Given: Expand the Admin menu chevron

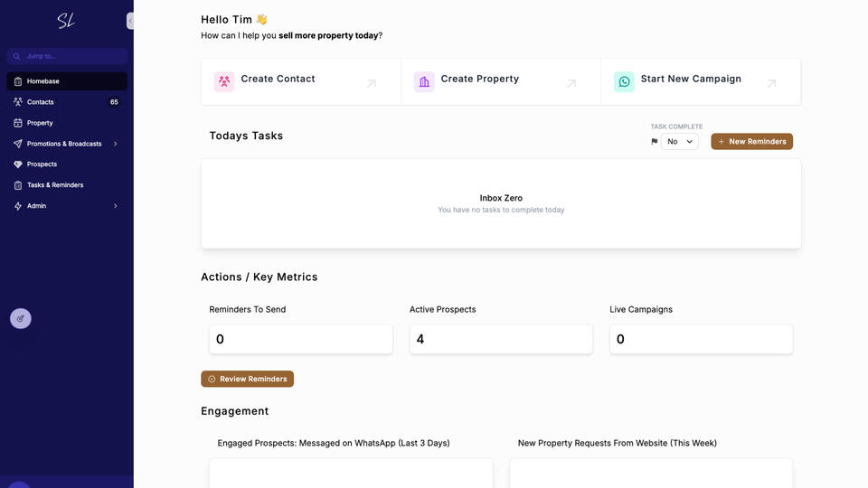Looking at the screenshot, I should tap(115, 206).
